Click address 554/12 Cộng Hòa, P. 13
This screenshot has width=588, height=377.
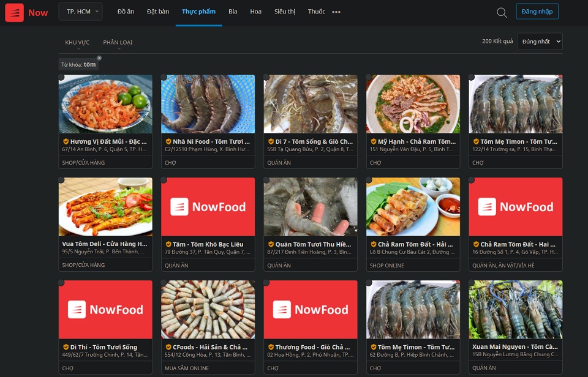click(208, 354)
